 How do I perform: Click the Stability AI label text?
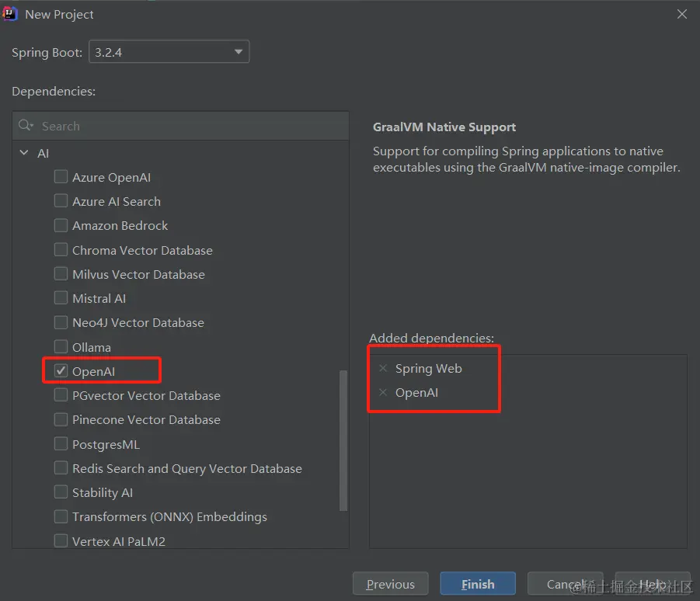tap(103, 492)
